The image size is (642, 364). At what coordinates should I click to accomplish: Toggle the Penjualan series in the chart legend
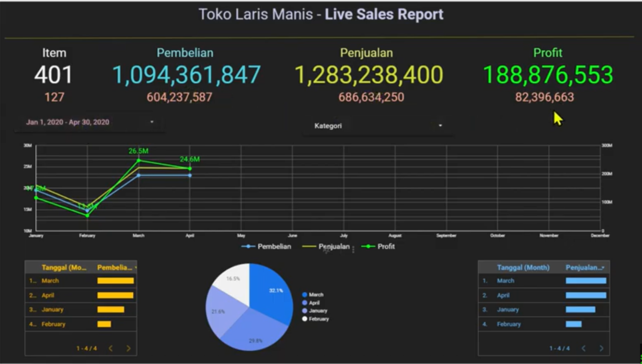click(334, 247)
